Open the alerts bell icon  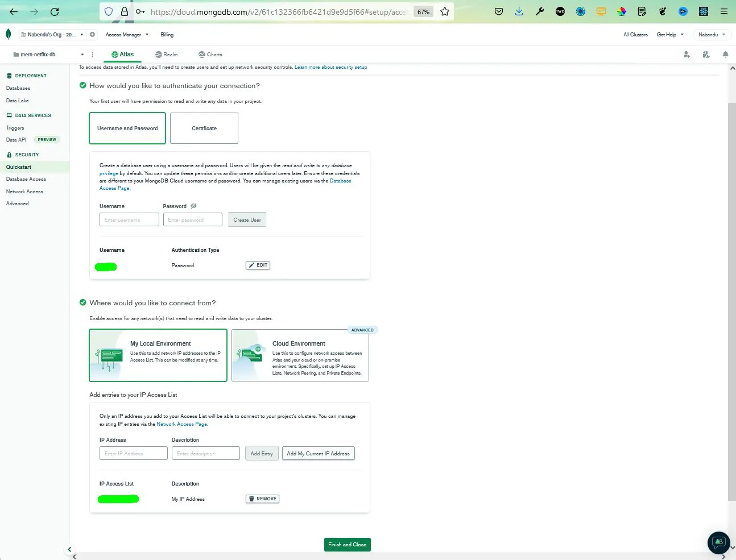click(725, 55)
